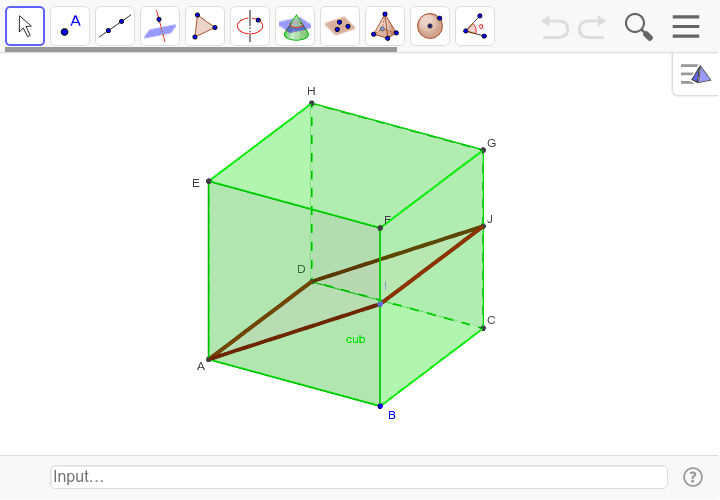Select point A at cube corner
The width and height of the screenshot is (720, 500).
tap(208, 360)
